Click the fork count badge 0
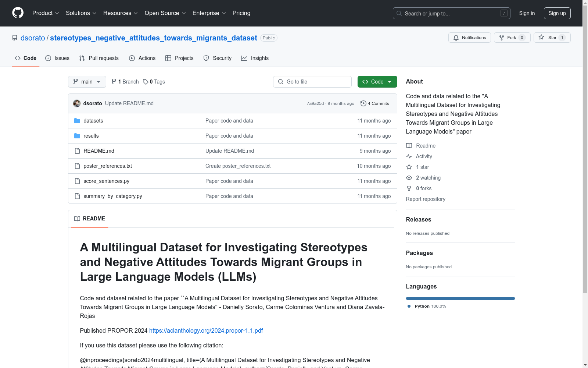The height and width of the screenshot is (368, 588). pos(522,38)
